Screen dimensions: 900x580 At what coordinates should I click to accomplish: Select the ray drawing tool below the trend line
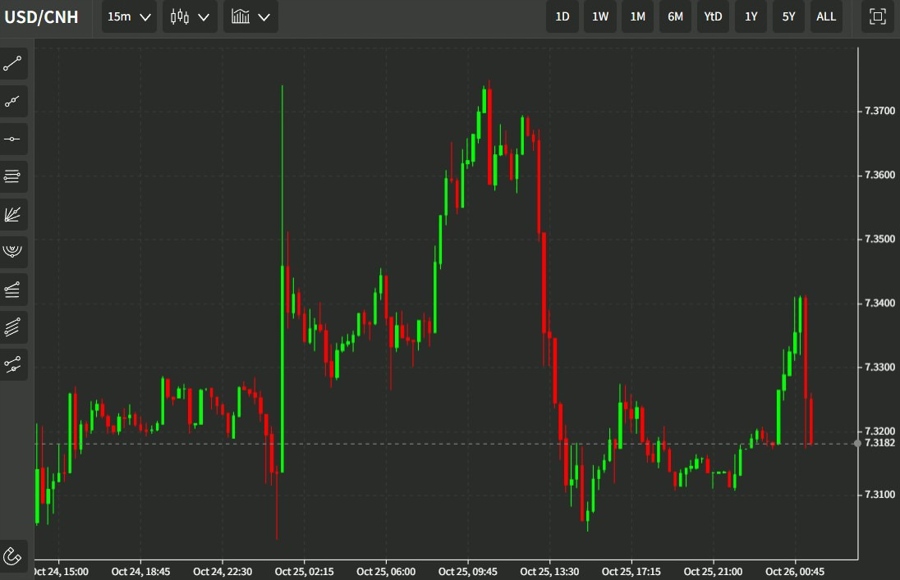pyautogui.click(x=13, y=100)
